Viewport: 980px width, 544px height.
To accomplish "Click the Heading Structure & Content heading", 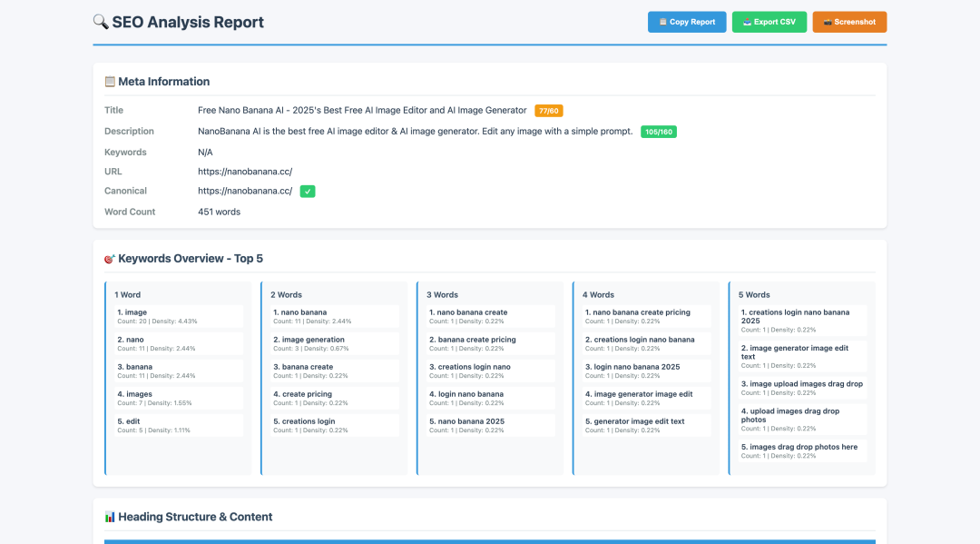I will [x=195, y=517].
